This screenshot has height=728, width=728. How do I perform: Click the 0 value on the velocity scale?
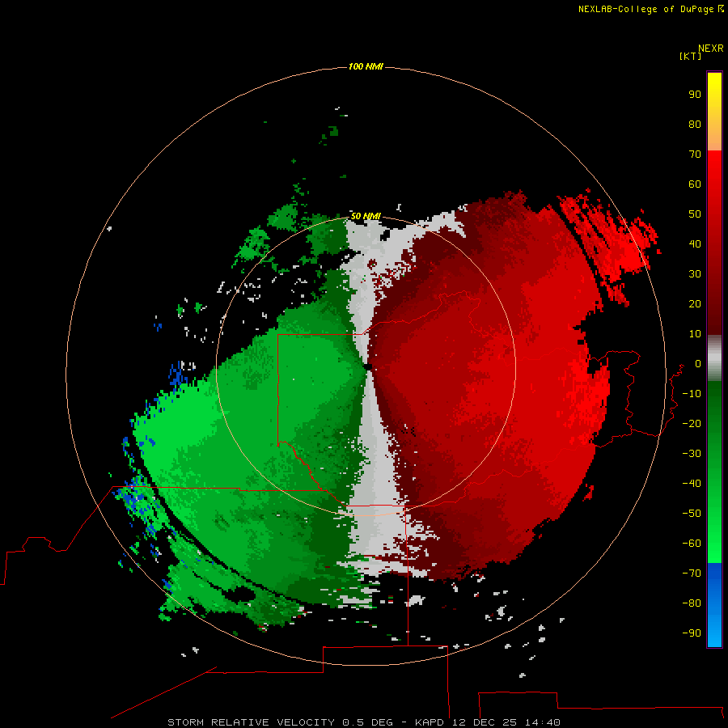click(x=698, y=364)
